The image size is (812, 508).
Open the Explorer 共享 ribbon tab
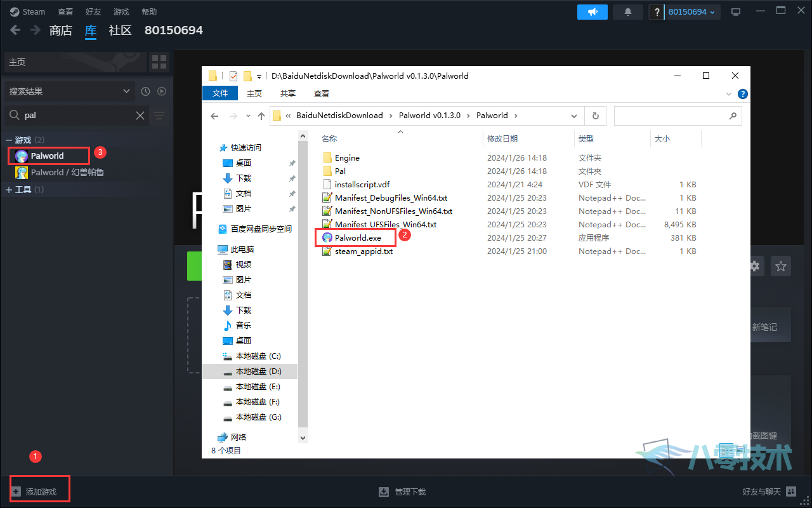pos(288,93)
